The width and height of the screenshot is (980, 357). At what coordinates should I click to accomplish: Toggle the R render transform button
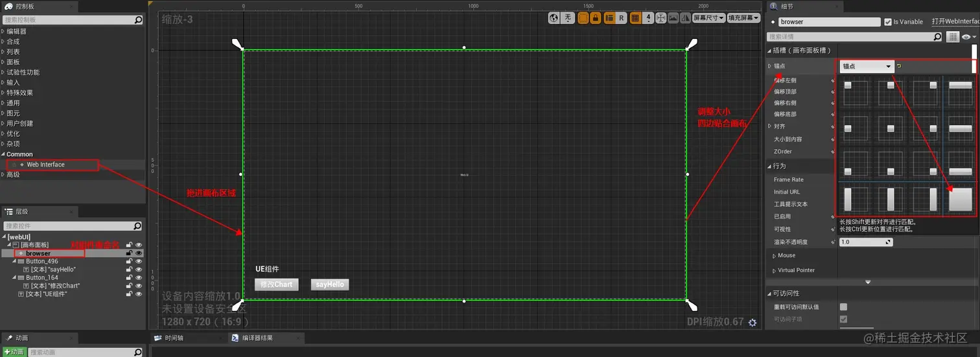[x=622, y=18]
